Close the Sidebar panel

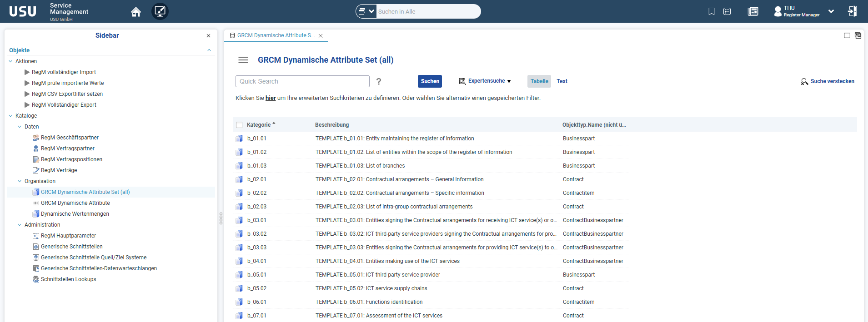click(208, 35)
